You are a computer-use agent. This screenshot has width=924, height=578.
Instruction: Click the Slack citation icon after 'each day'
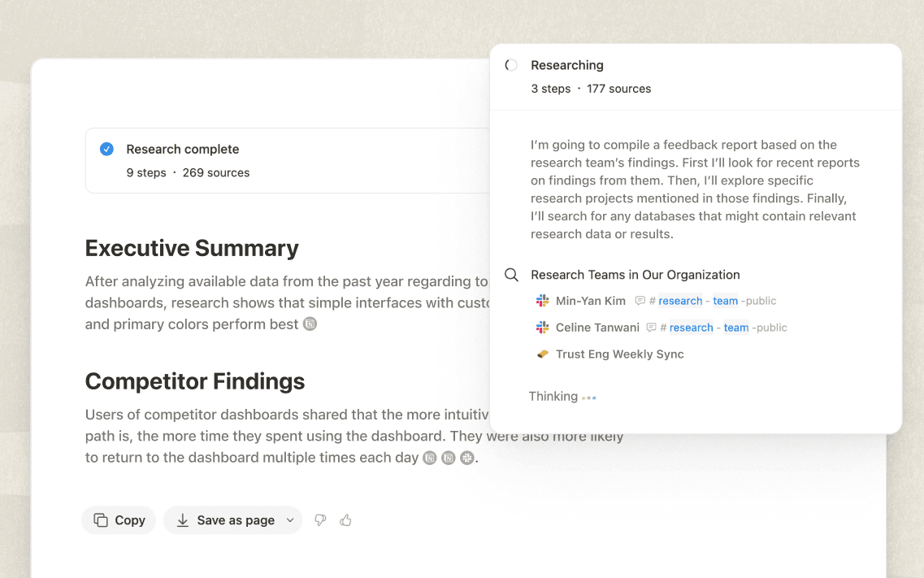tap(466, 458)
